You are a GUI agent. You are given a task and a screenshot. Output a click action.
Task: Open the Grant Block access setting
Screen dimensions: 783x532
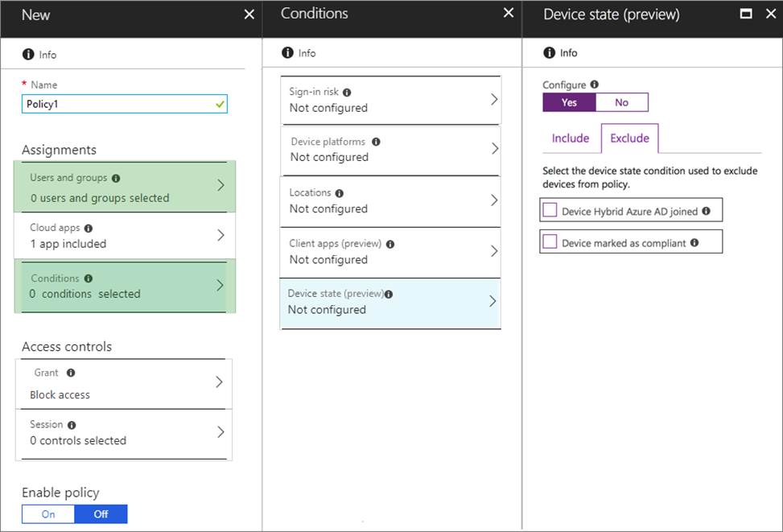125,384
